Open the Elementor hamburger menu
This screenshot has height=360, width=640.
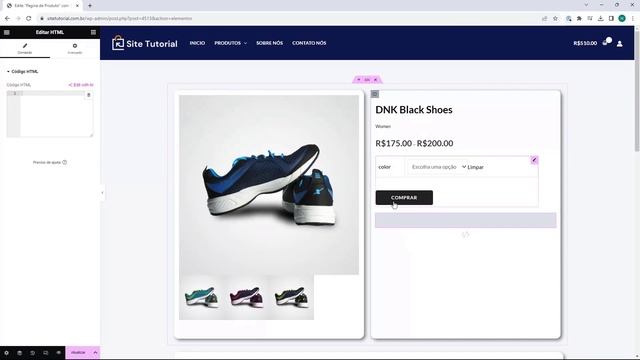coord(7,32)
